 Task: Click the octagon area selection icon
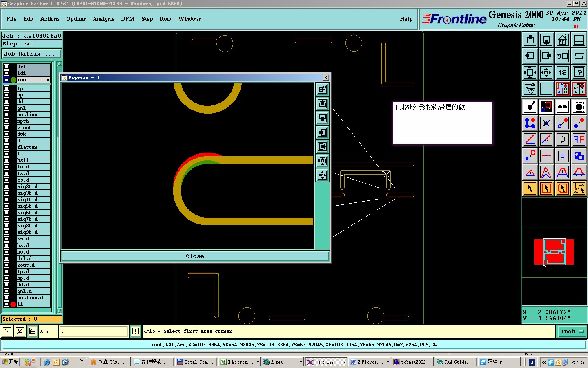[579, 107]
